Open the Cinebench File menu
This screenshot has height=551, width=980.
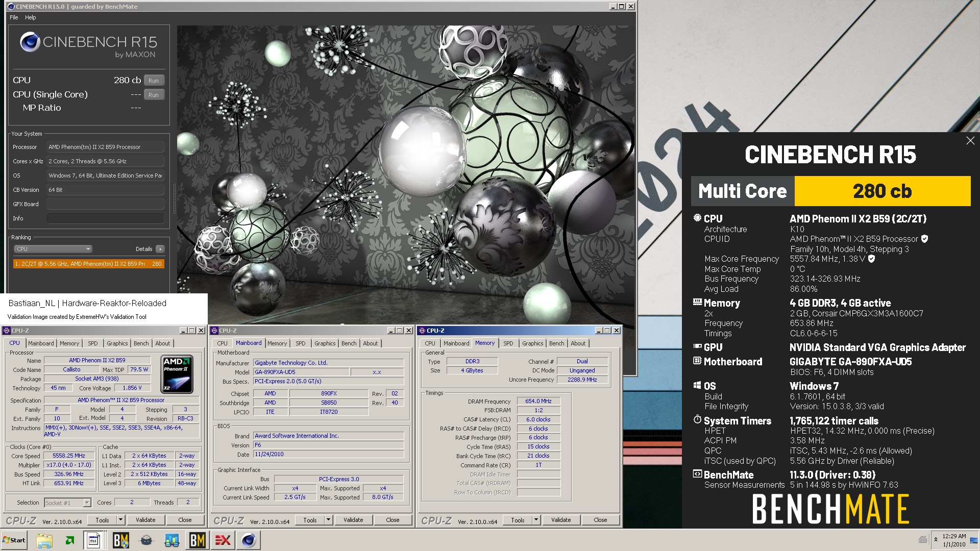point(14,17)
